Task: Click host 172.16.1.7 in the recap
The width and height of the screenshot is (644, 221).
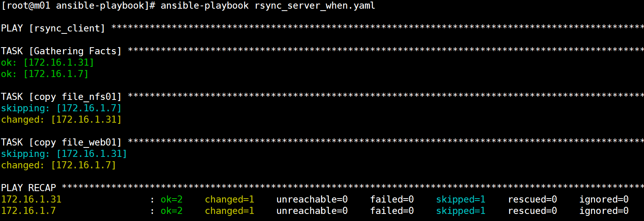Action: pyautogui.click(x=28, y=211)
